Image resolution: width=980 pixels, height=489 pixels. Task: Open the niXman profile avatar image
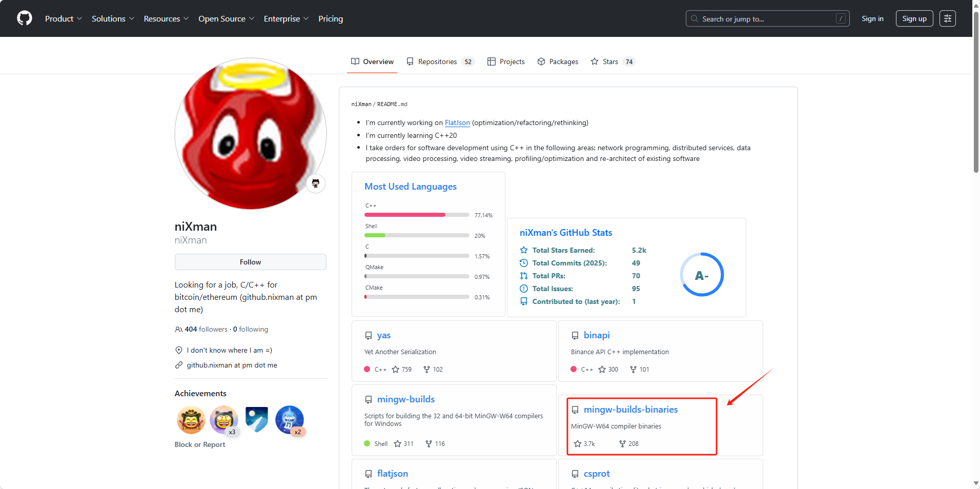[x=251, y=133]
